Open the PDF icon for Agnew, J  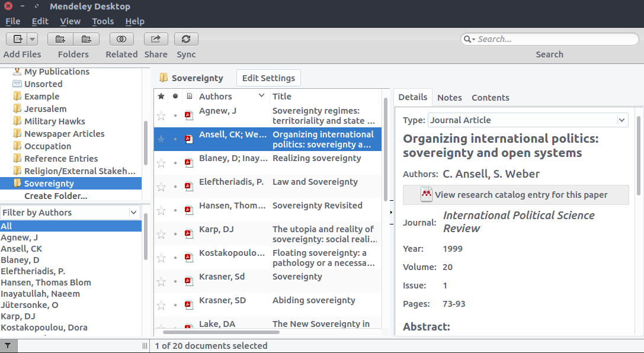tap(189, 115)
